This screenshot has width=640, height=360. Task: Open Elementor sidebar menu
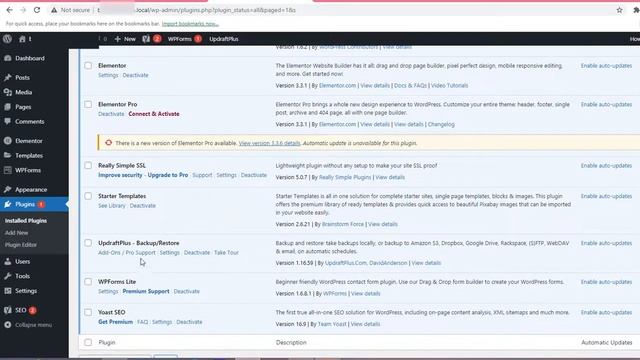point(29,141)
